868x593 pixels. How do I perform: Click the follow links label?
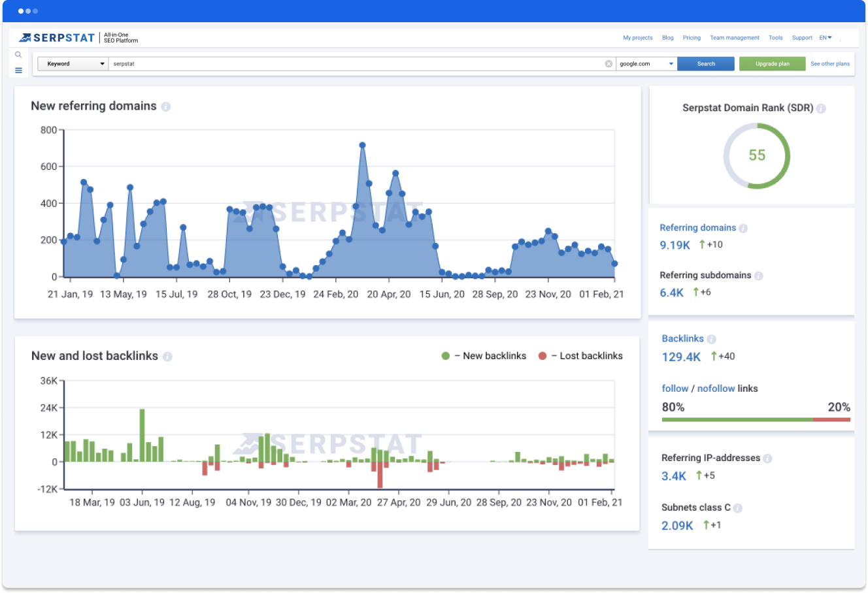[x=675, y=389]
